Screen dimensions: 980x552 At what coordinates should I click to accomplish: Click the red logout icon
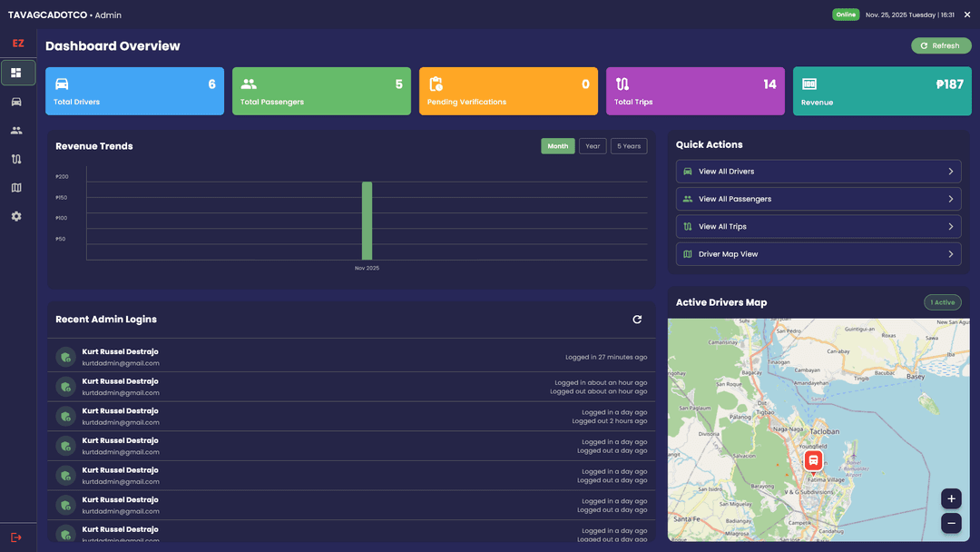[x=16, y=537]
